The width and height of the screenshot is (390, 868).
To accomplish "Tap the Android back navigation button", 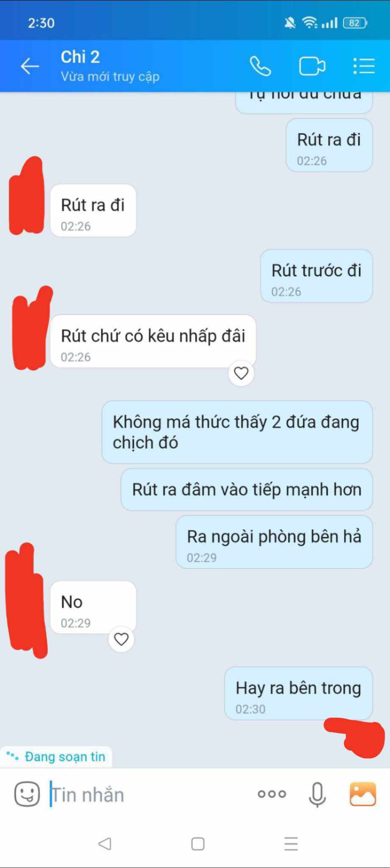I will (105, 843).
